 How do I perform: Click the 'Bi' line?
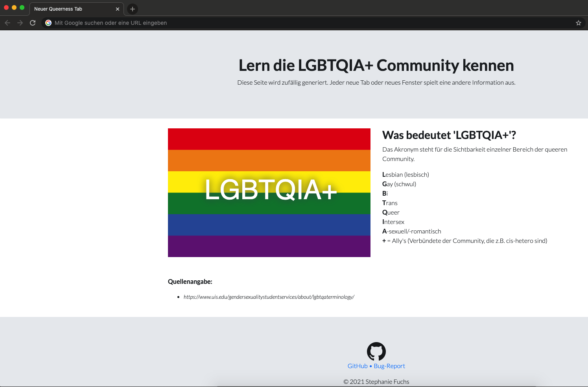385,193
